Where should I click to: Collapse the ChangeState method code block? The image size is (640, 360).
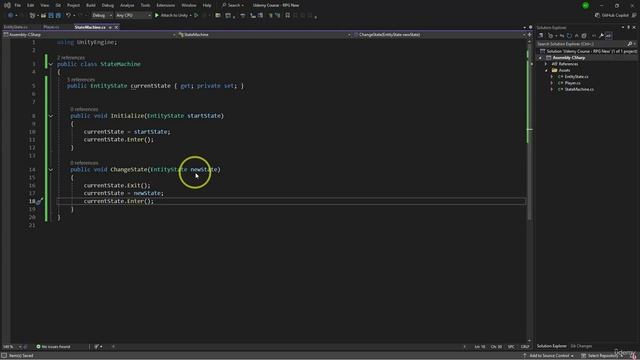pos(51,169)
